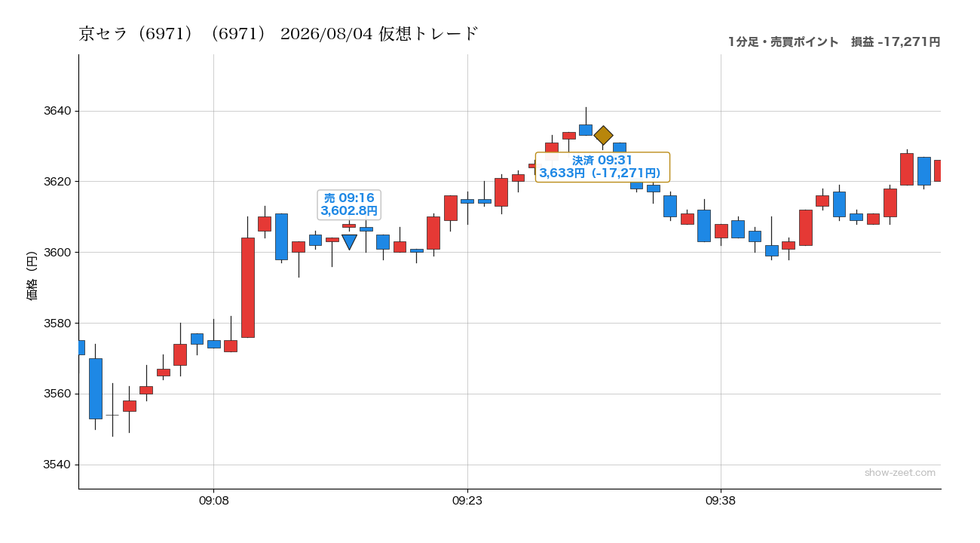Select the 決済 09:31 3,633円 annotation
Screen dimensions: 980x543
pos(602,167)
